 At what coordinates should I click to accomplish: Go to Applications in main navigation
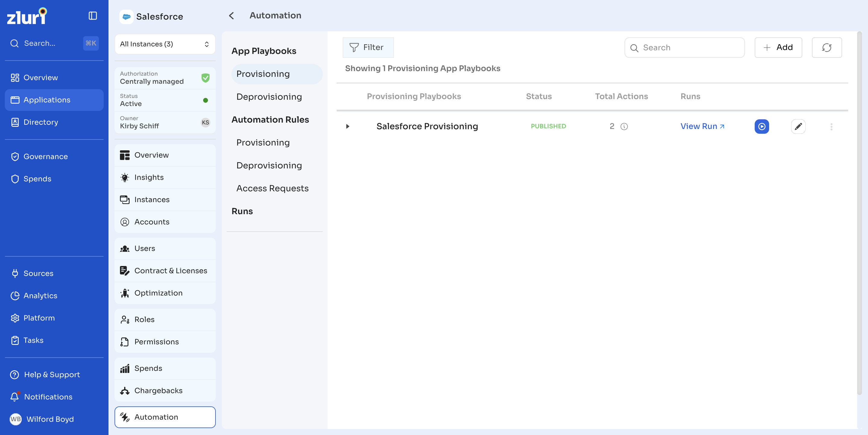[x=54, y=100]
